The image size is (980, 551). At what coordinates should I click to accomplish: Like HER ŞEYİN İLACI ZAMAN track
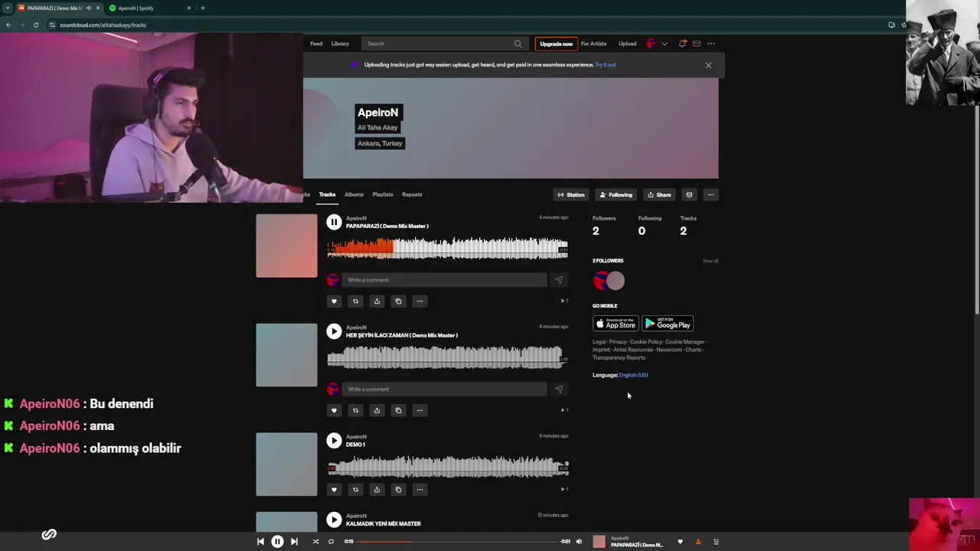[x=334, y=410]
